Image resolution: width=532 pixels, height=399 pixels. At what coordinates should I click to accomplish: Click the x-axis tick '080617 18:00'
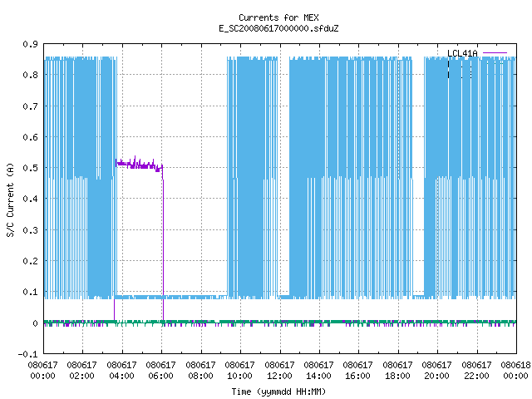397,371
